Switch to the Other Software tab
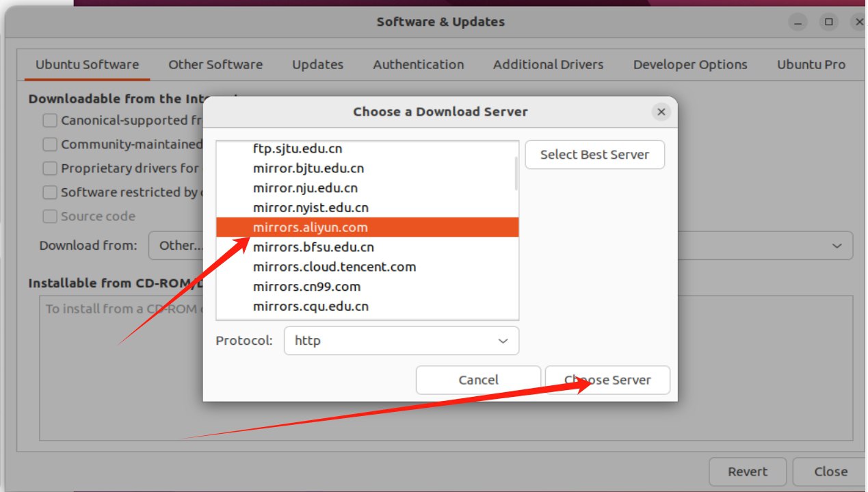 click(215, 65)
